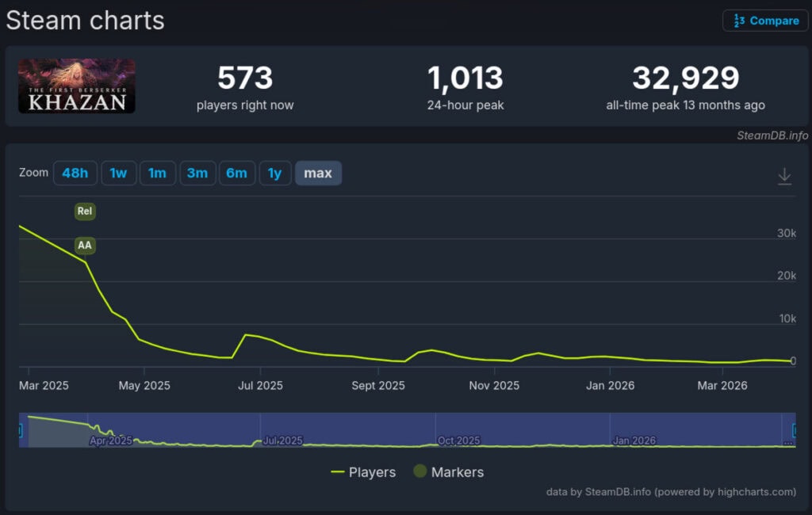
Task: Click the Khazan game thumbnail
Action: [x=77, y=86]
